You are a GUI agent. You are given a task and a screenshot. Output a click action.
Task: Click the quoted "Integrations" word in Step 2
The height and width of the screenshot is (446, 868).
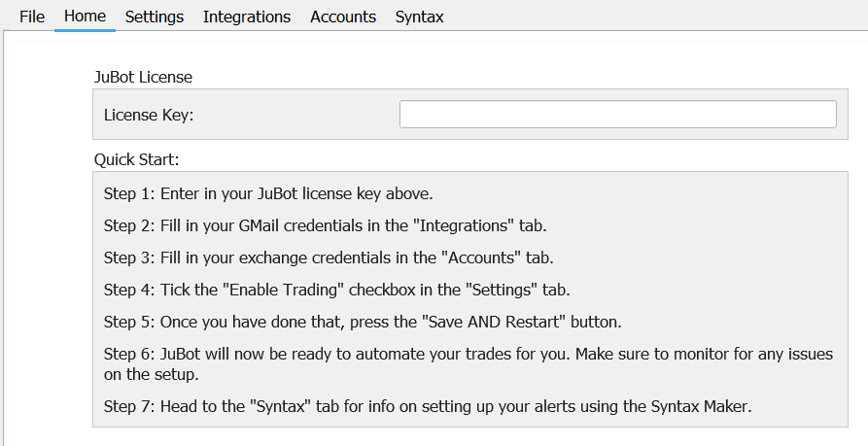point(464,225)
